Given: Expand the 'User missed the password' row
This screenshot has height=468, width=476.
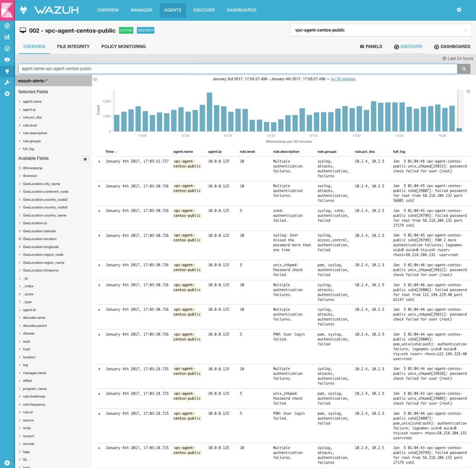Looking at the screenshot, I should coord(99,235).
